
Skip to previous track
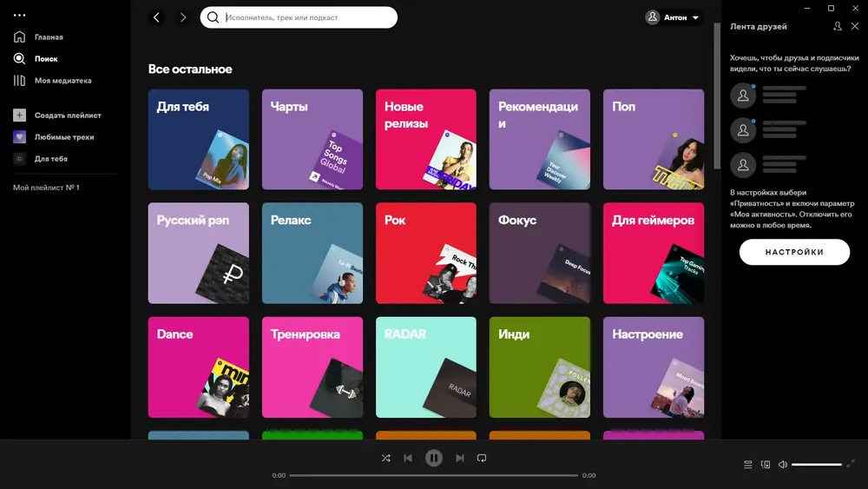tap(408, 458)
